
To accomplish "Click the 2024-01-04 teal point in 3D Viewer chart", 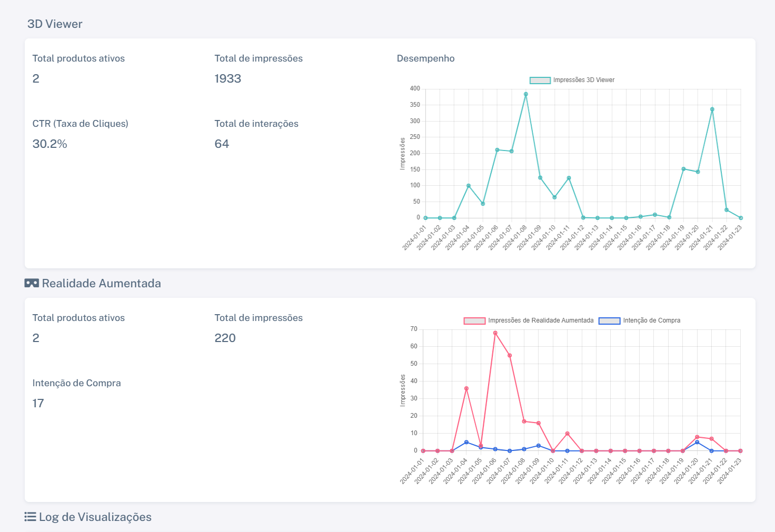I will tap(468, 186).
